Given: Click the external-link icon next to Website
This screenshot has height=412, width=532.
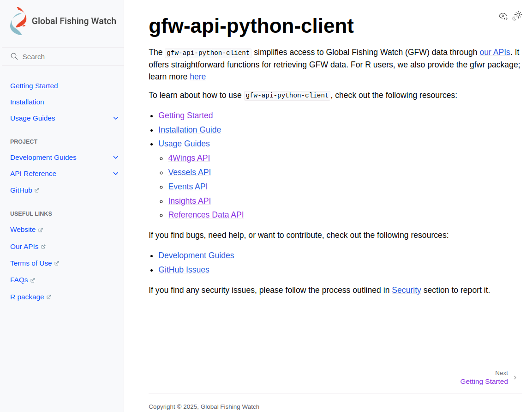Looking at the screenshot, I should point(41,230).
